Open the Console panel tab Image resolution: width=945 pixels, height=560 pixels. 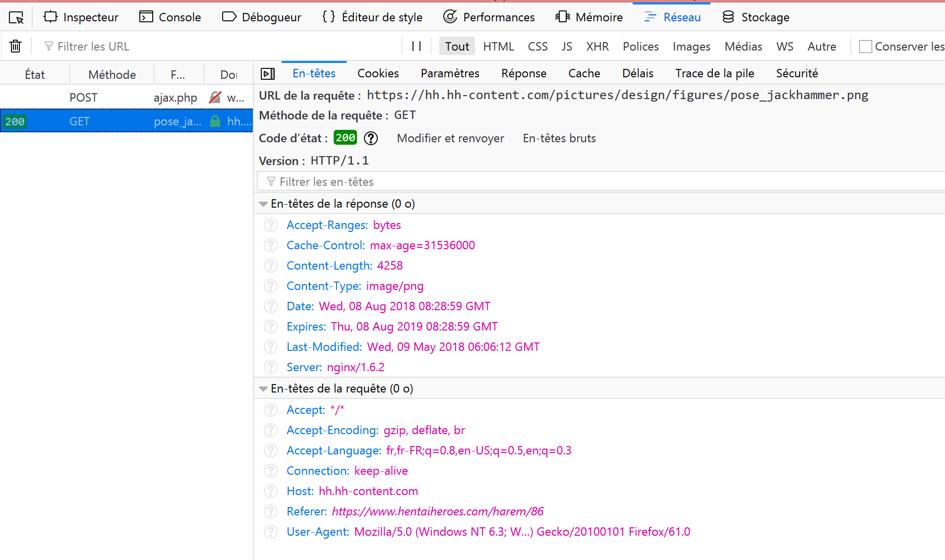pyautogui.click(x=170, y=17)
